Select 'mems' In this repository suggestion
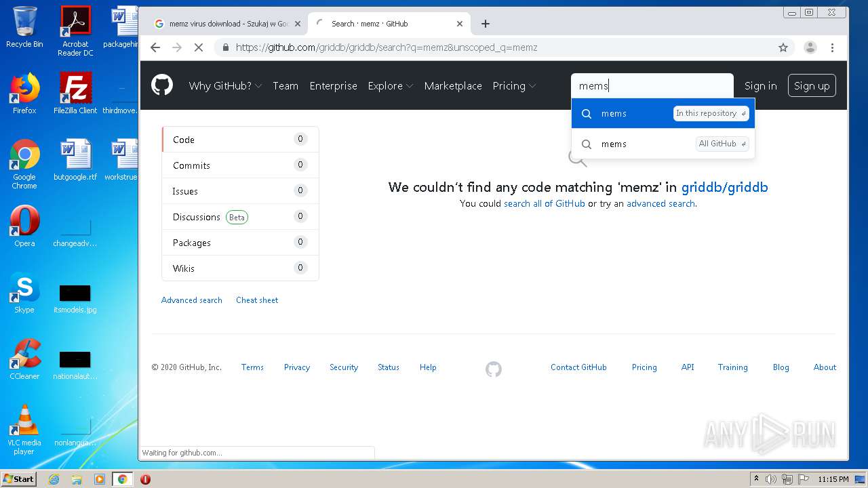868x488 pixels. tap(663, 113)
